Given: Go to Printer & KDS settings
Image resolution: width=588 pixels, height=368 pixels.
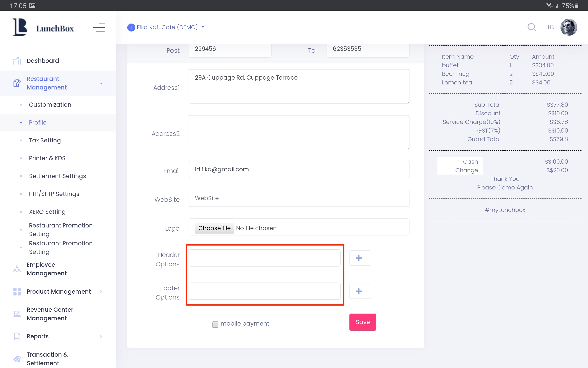Looking at the screenshot, I should pyautogui.click(x=47, y=158).
